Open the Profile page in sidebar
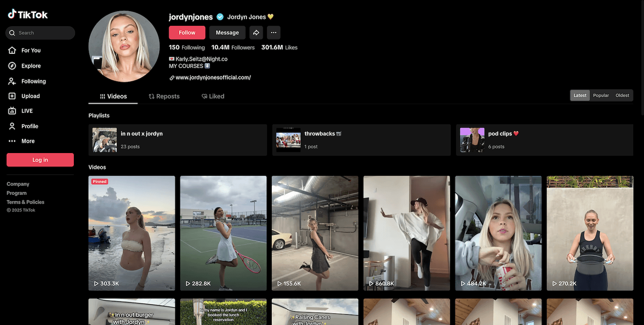644x325 pixels. click(x=30, y=126)
